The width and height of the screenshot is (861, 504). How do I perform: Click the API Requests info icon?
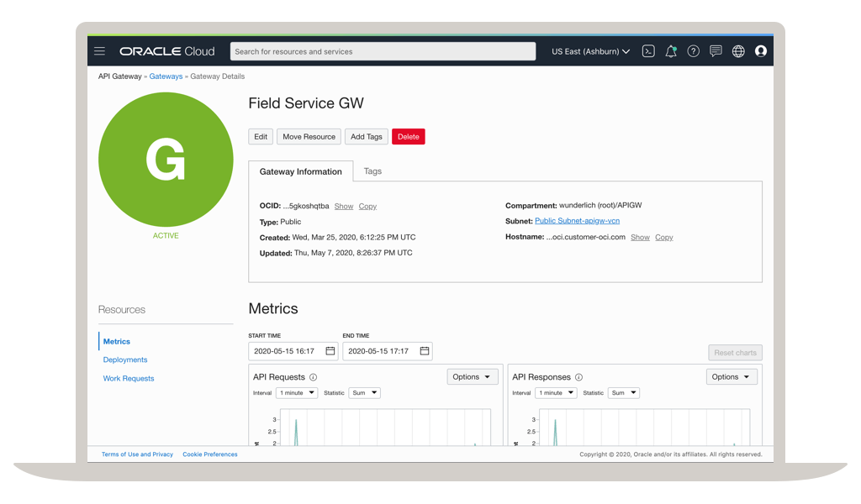tap(313, 377)
